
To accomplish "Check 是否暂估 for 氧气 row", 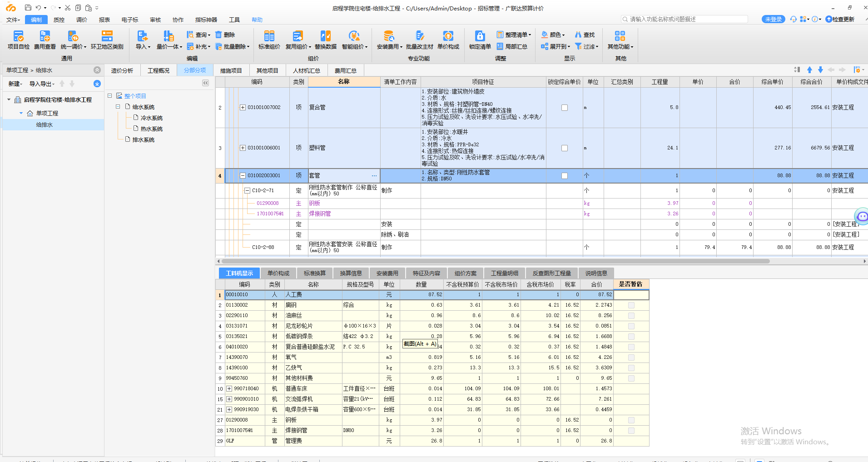I will [631, 358].
